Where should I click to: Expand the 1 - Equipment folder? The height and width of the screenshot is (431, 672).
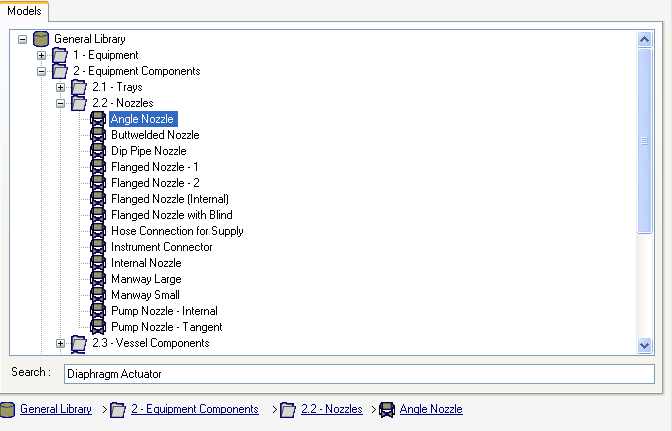42,55
